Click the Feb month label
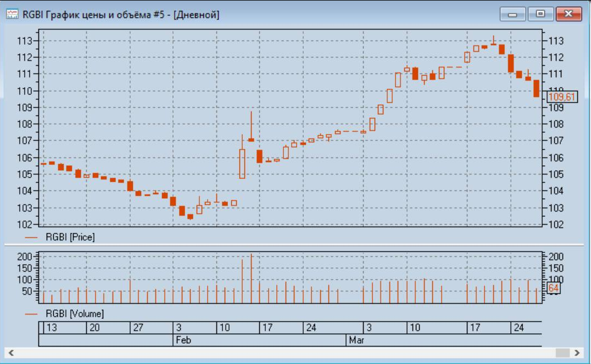Image resolution: width=591 pixels, height=364 pixels. point(183,340)
